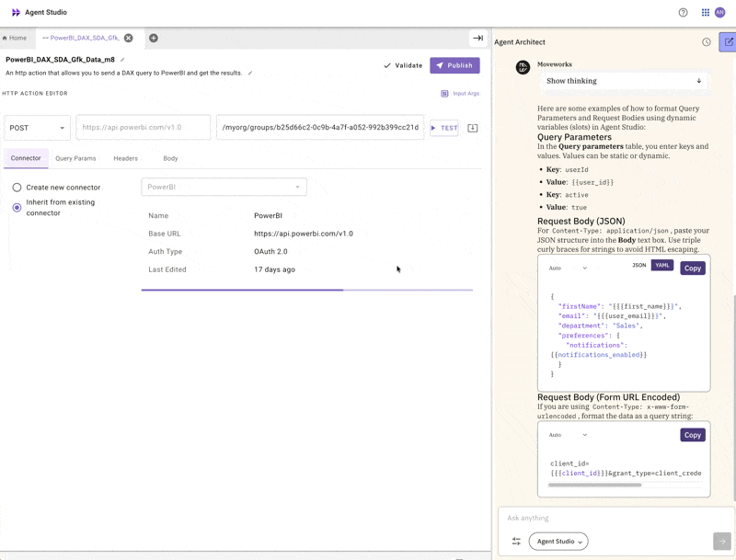Image resolution: width=736 pixels, height=560 pixels.
Task: Open Auto language dropdown in JSON block
Action: pyautogui.click(x=568, y=269)
